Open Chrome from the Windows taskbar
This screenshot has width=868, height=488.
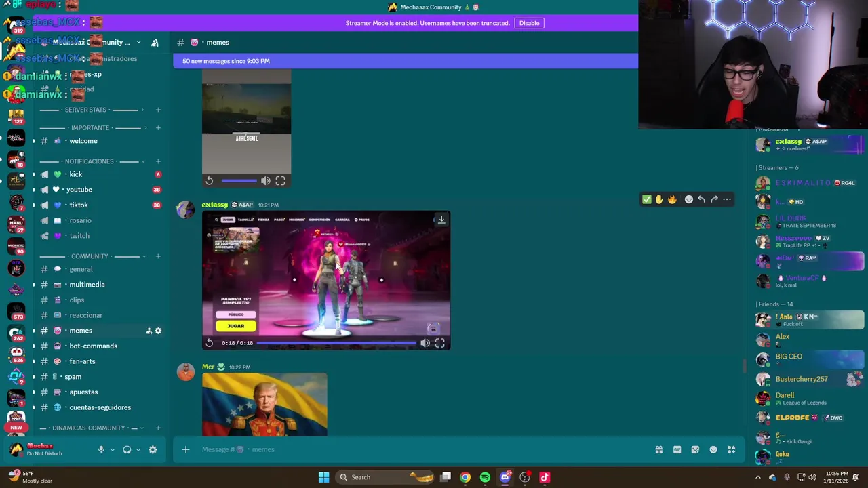click(465, 477)
